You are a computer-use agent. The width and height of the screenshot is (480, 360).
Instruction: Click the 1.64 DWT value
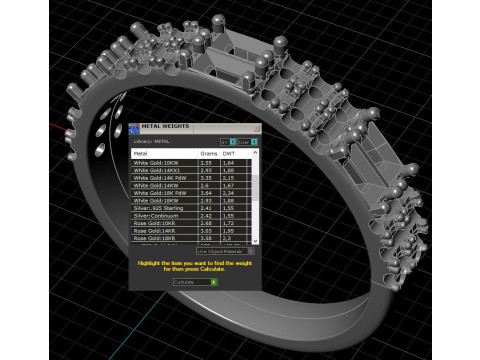pyautogui.click(x=228, y=163)
